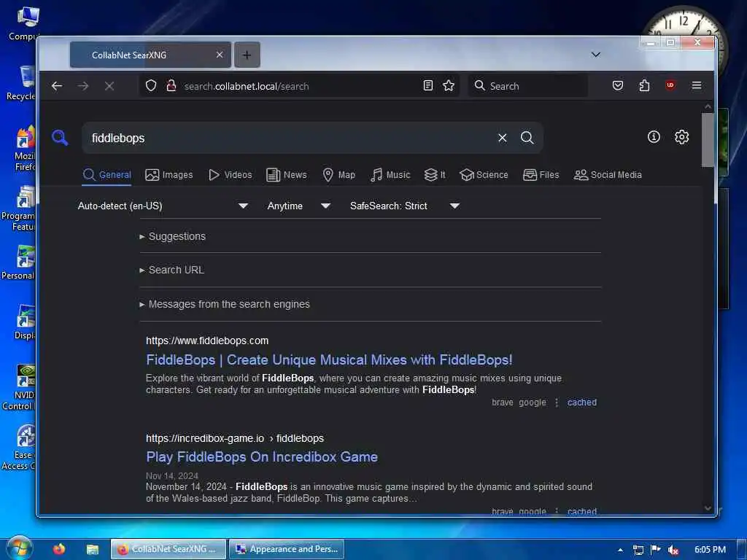747x560 pixels.
Task: Switch to News category
Action: [x=286, y=175]
